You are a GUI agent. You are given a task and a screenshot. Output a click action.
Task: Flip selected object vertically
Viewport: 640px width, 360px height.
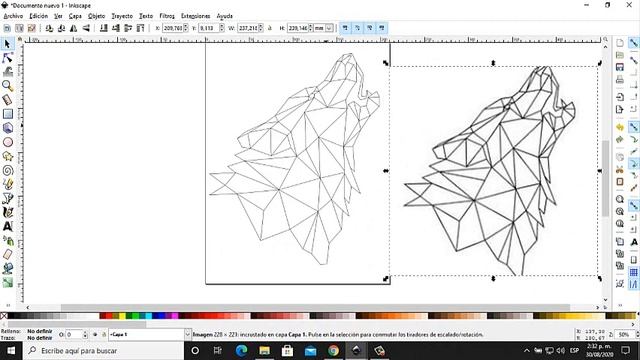point(86,28)
